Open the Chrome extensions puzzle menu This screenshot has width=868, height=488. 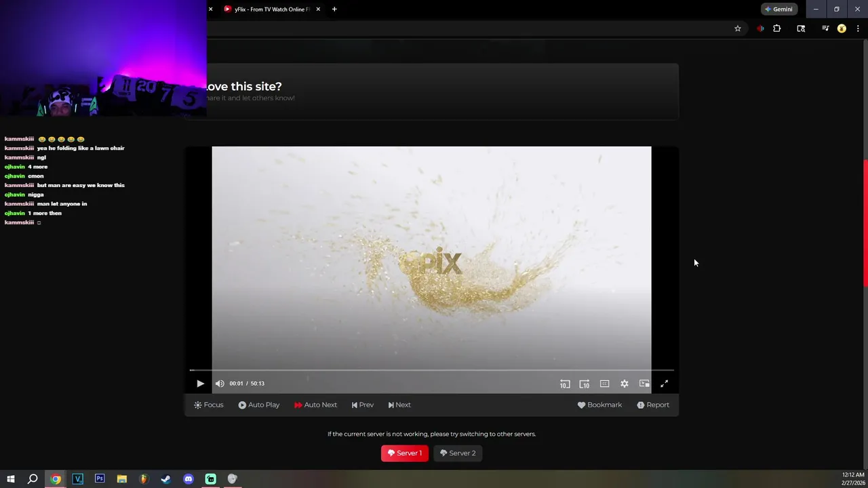tap(777, 28)
